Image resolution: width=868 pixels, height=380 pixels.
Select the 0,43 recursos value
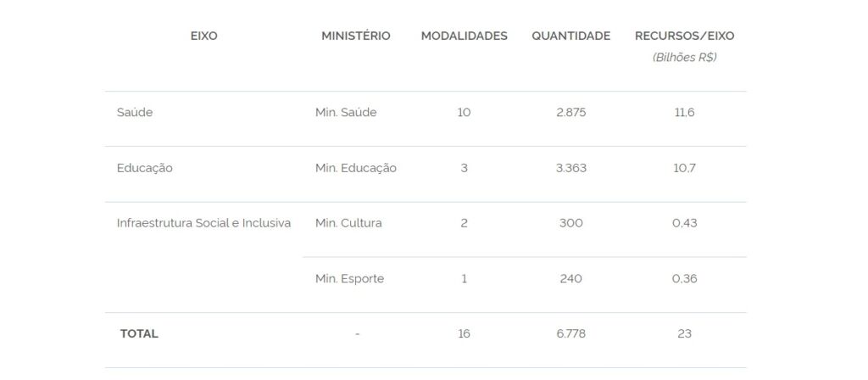(x=684, y=223)
